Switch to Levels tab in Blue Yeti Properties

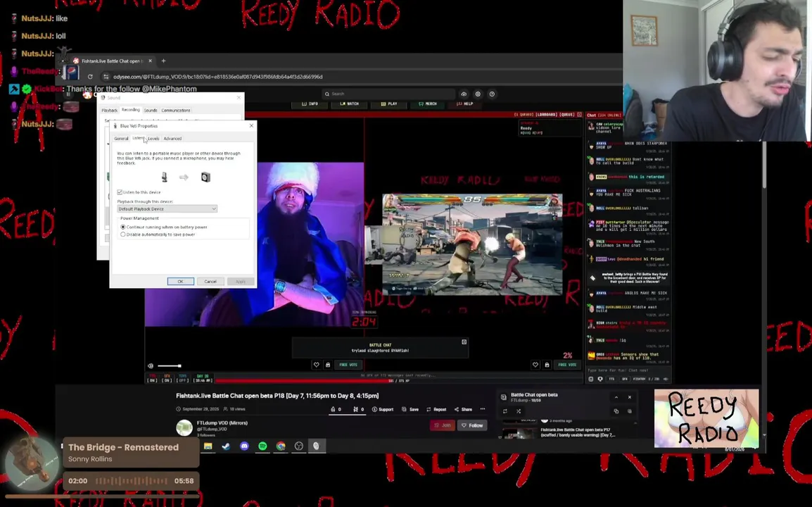pyautogui.click(x=153, y=139)
